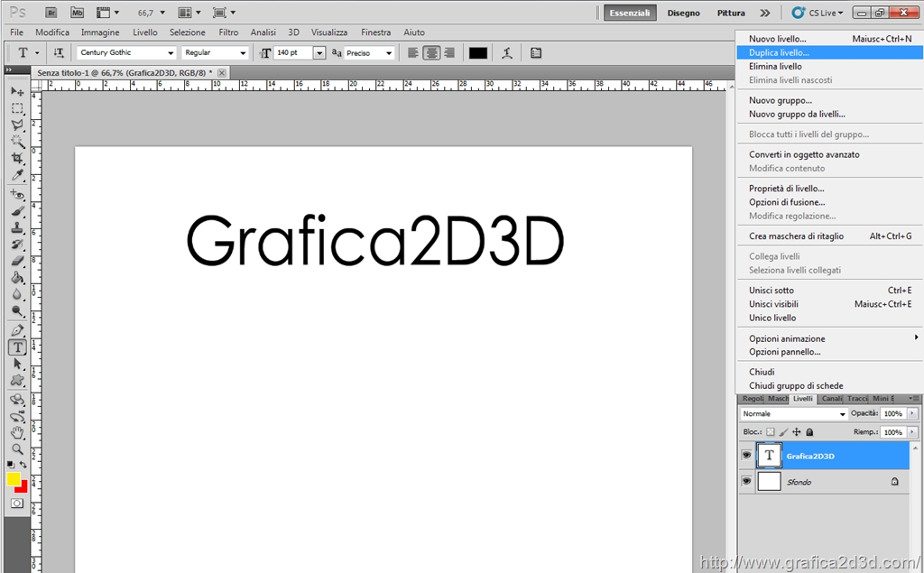
Task: Open the font size dropdown arrow
Action: (319, 53)
